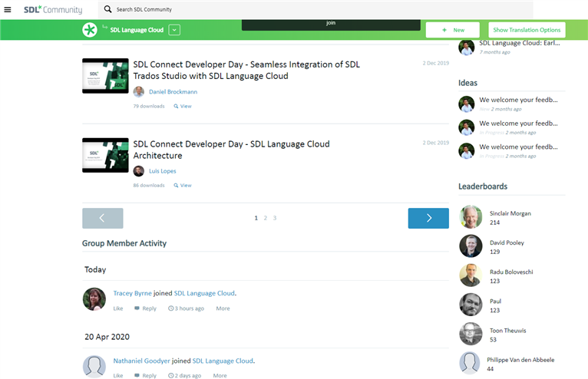Screen dimensions: 588x379
Task: Click Paul's leaderboard avatar
Action: [471, 305]
